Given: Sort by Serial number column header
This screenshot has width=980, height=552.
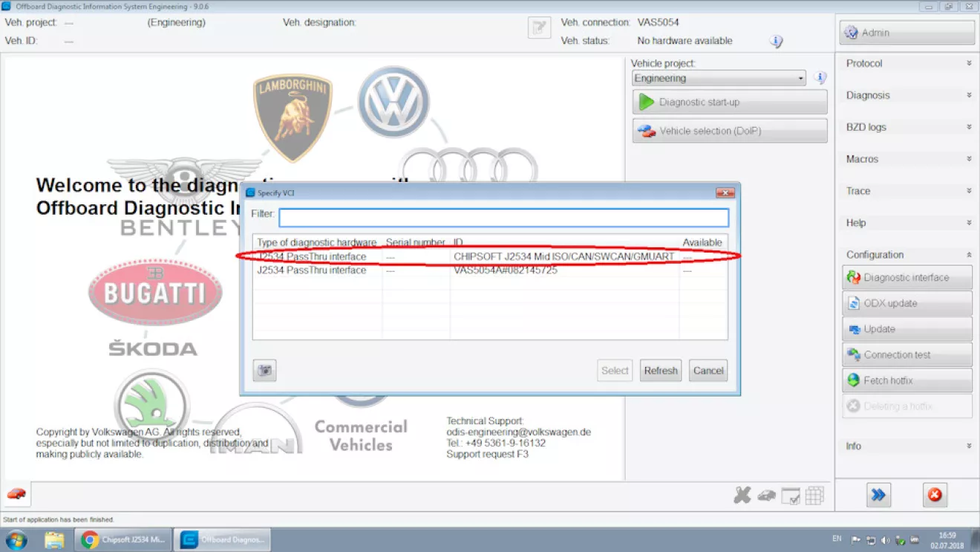Looking at the screenshot, I should [416, 243].
